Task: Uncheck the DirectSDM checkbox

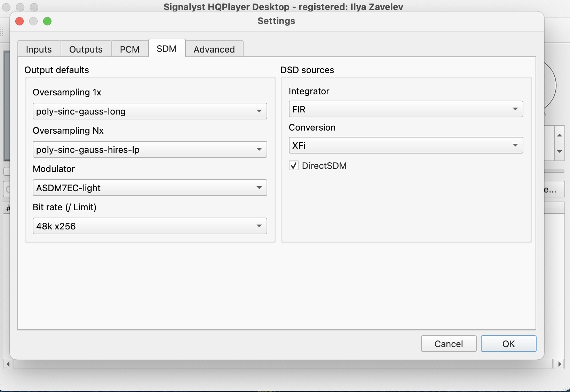Action: 294,165
